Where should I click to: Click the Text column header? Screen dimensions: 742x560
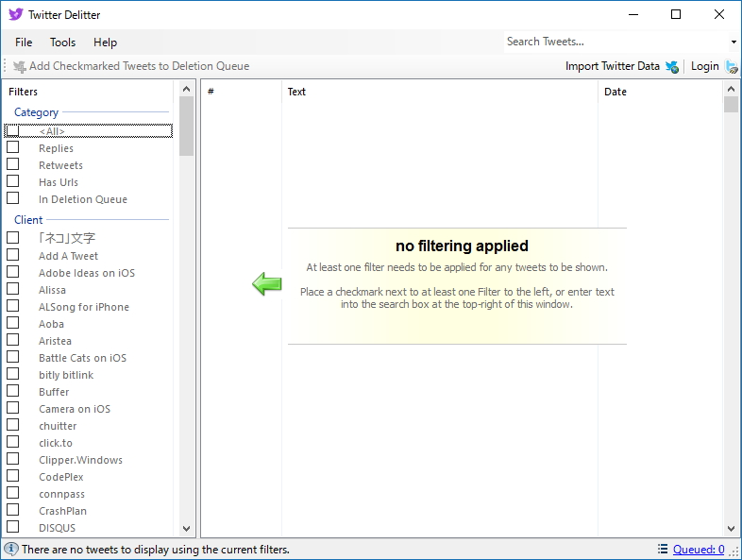pyautogui.click(x=440, y=92)
